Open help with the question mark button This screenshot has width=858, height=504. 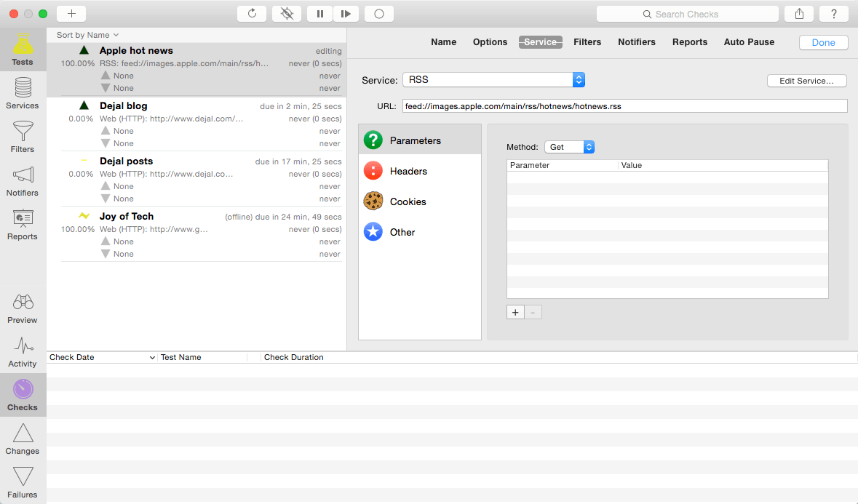click(x=834, y=14)
